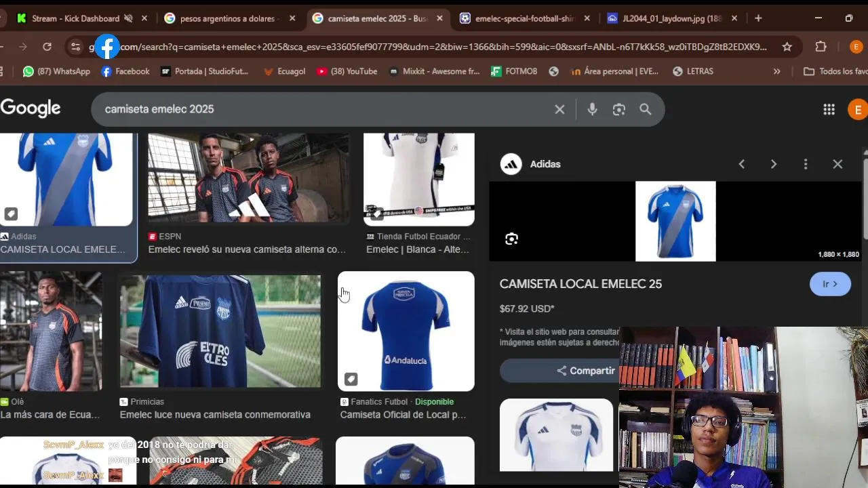The height and width of the screenshot is (488, 868).
Task: Search by image with the Lens icon
Action: click(618, 109)
